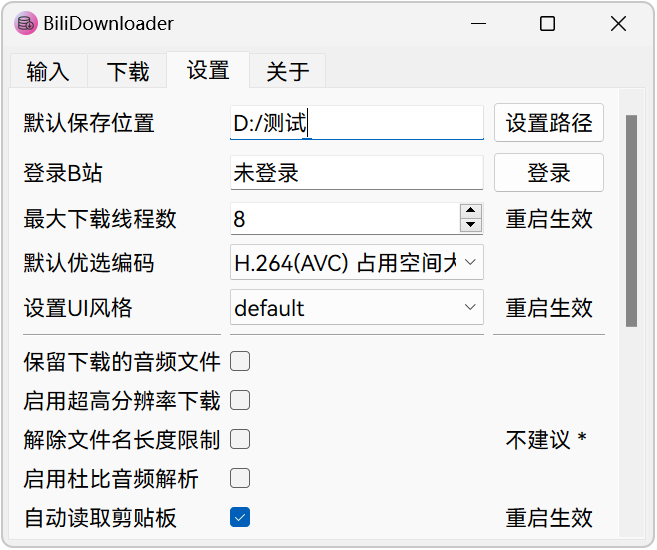Maximize the BiliDownloader window
Screen dimensions: 657x550
(547, 23)
